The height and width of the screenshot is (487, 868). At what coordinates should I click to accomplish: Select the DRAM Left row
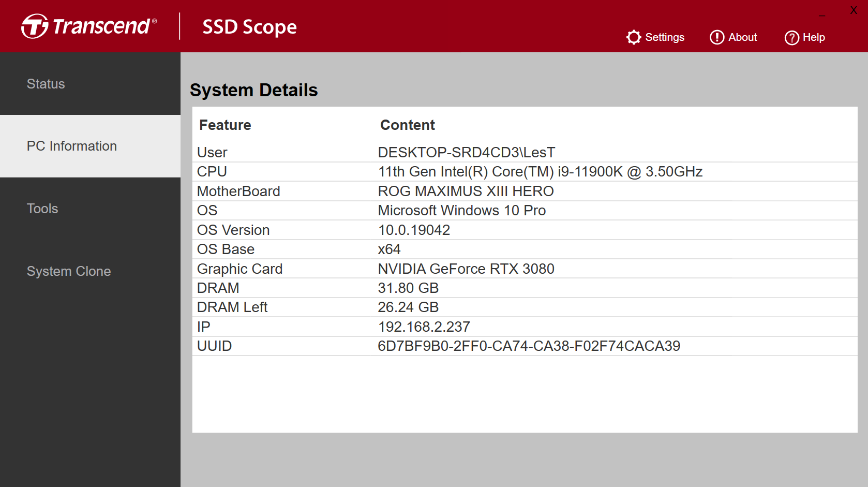[x=525, y=307]
